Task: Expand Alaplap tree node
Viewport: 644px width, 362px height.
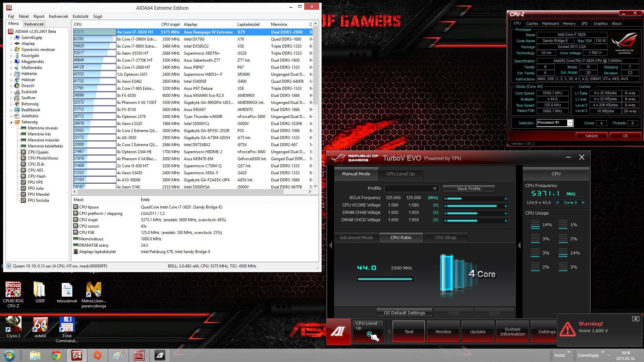Action: click(x=11, y=44)
